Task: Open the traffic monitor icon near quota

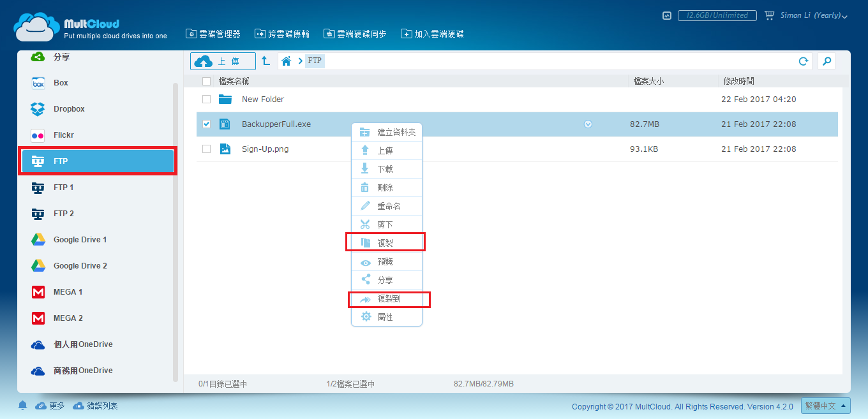Action: tap(667, 15)
